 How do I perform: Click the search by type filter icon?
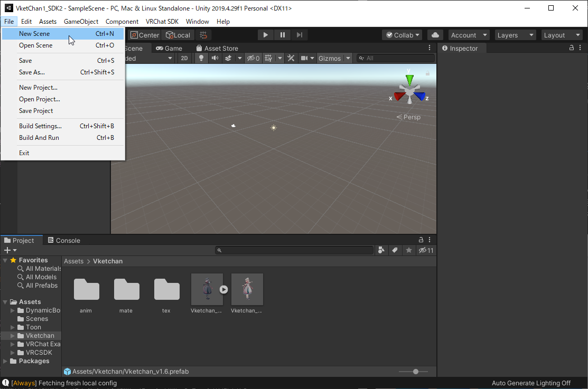pyautogui.click(x=381, y=250)
